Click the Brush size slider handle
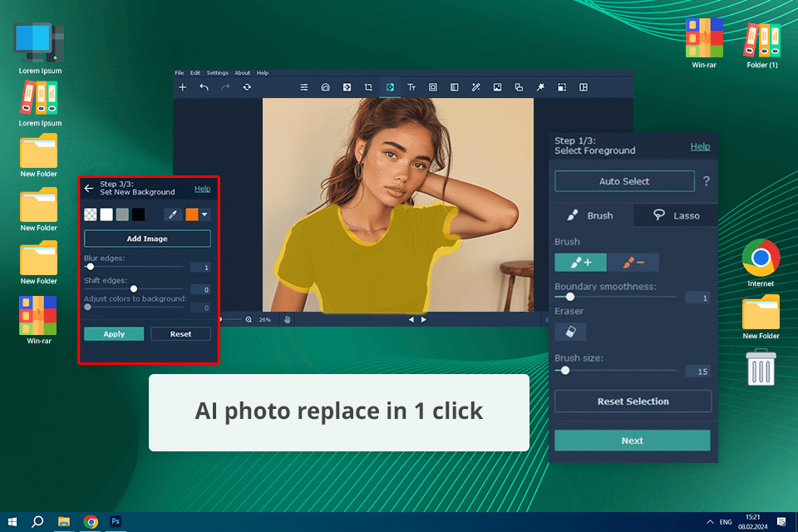 coord(565,371)
